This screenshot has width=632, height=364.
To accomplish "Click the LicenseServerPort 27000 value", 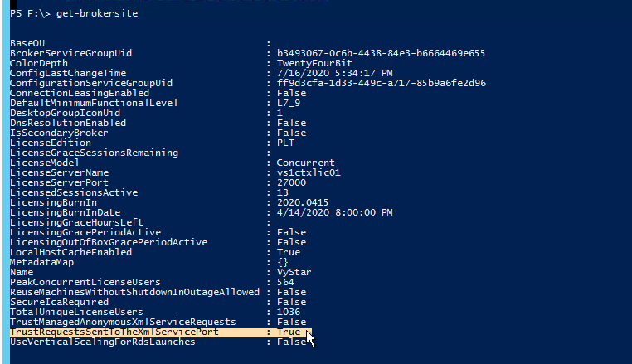I will [291, 182].
